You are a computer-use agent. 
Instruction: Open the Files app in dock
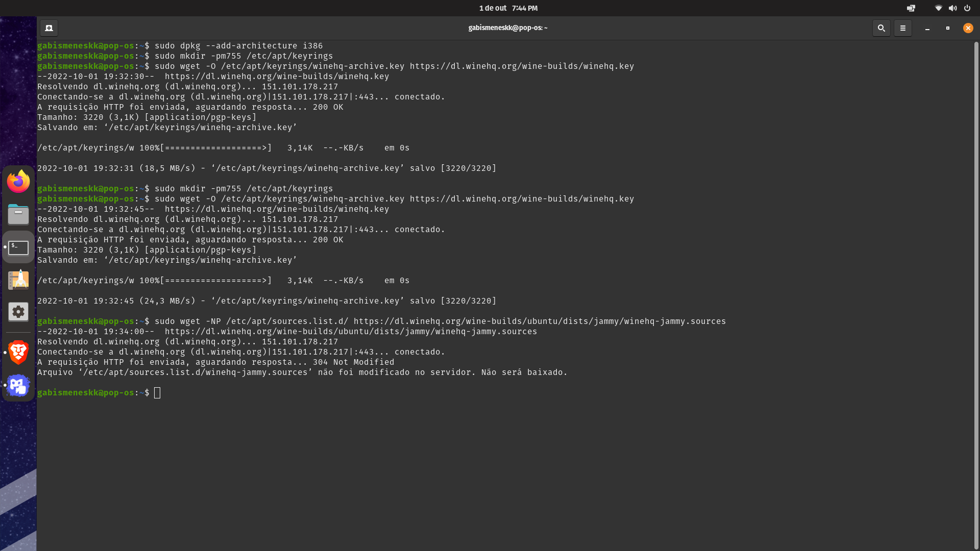(x=18, y=214)
